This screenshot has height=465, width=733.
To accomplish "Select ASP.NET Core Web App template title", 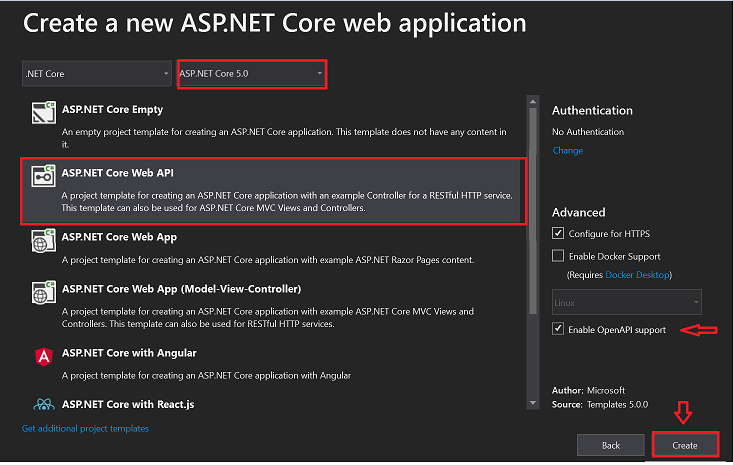I will (x=119, y=237).
